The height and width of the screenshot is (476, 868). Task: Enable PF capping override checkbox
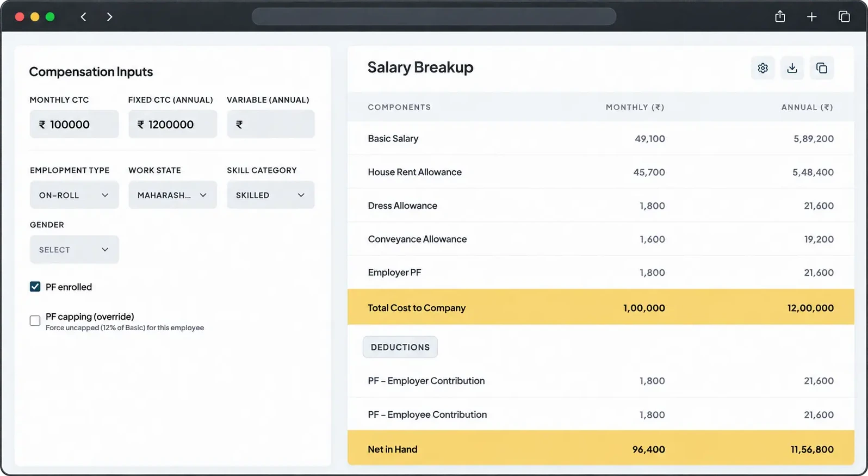click(35, 320)
